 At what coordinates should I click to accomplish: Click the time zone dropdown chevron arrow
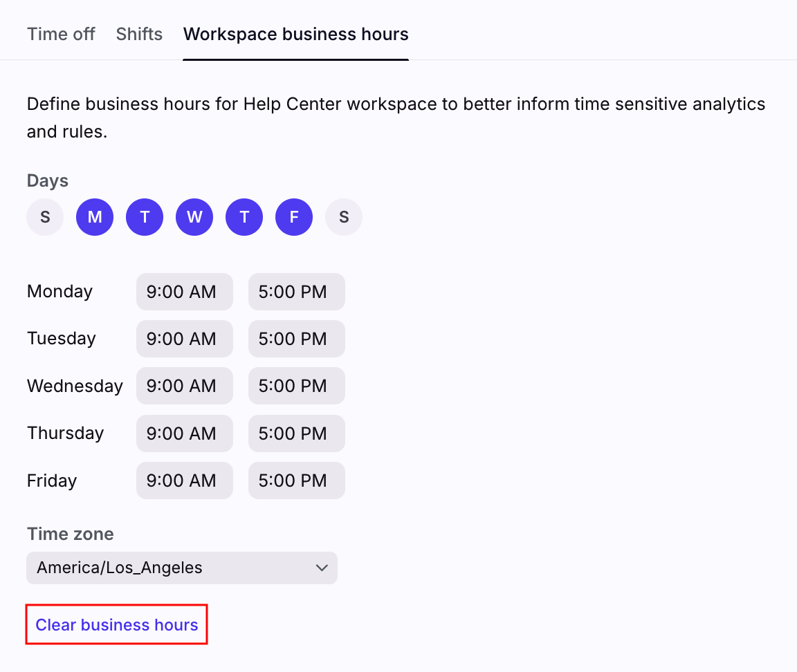coord(322,568)
